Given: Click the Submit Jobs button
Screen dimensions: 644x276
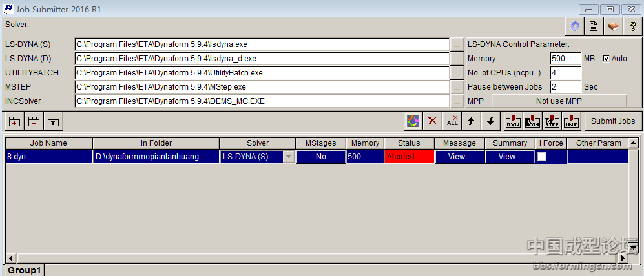Looking at the screenshot, I should click(613, 121).
